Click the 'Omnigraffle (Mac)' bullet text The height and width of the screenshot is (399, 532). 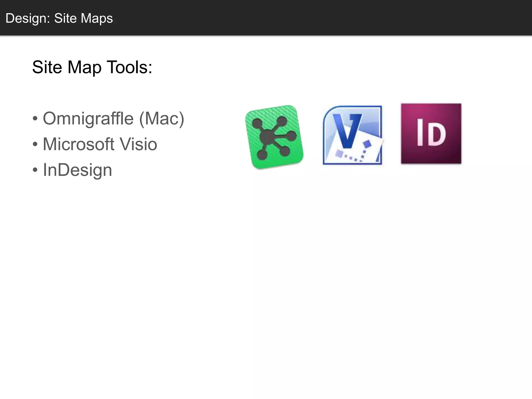(x=114, y=119)
